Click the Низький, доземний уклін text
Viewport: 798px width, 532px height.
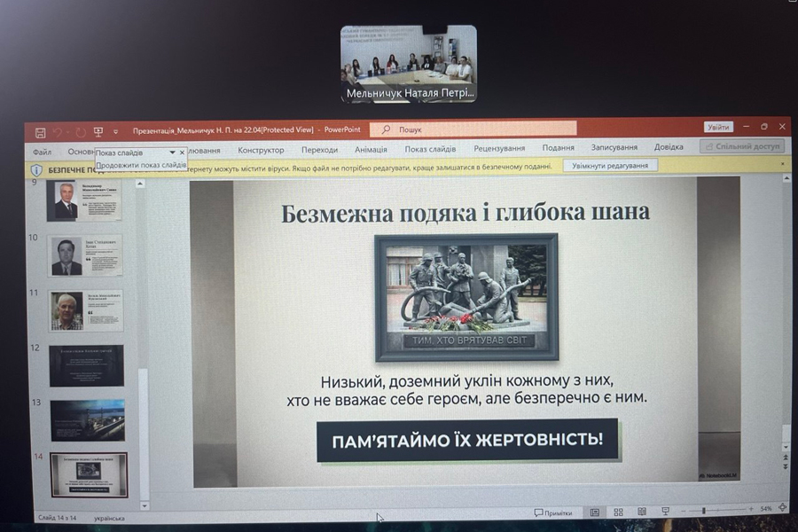466,389
